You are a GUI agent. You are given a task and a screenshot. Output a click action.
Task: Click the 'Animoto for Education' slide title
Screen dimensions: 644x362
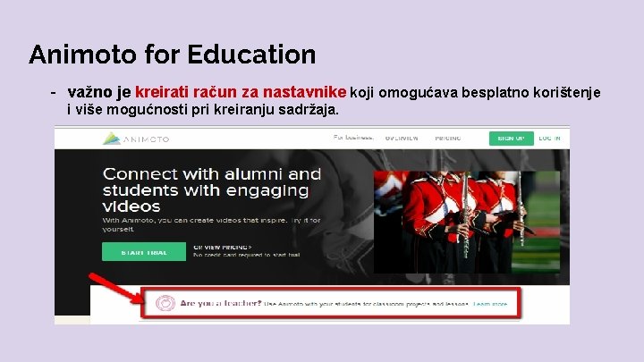coord(173,55)
